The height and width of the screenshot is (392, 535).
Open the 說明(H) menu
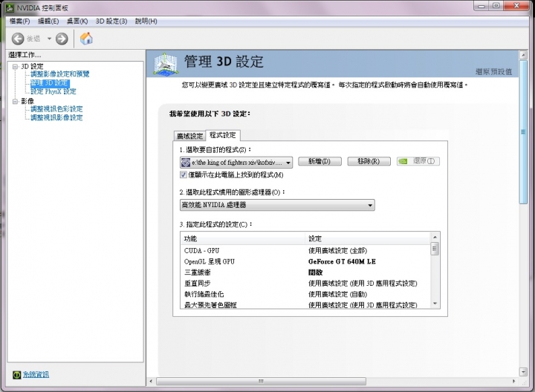pos(146,21)
